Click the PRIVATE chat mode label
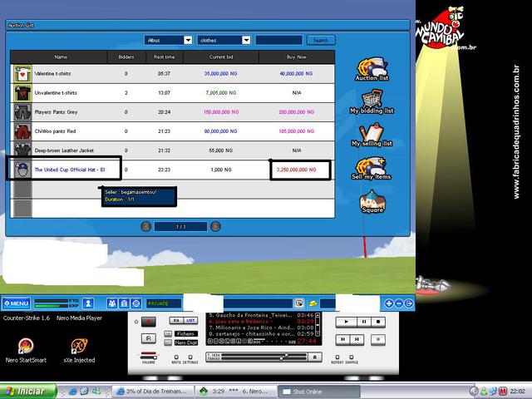This screenshot has width=532, height=399. click(158, 303)
